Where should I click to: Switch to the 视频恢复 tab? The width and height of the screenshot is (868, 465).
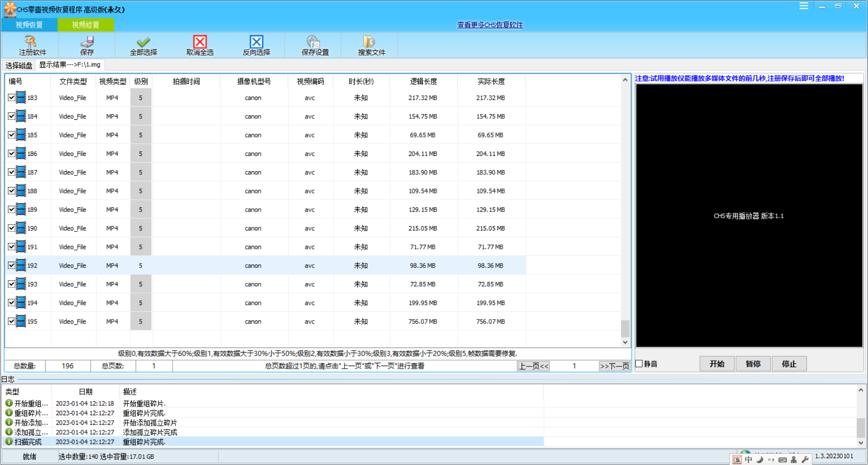29,25
